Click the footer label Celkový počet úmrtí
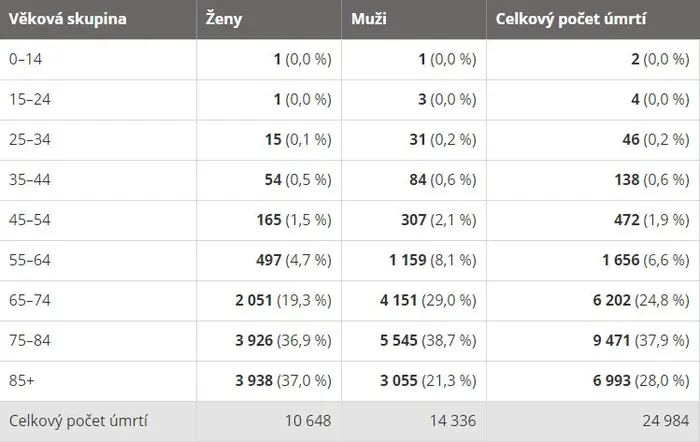700x442 pixels. click(x=78, y=421)
